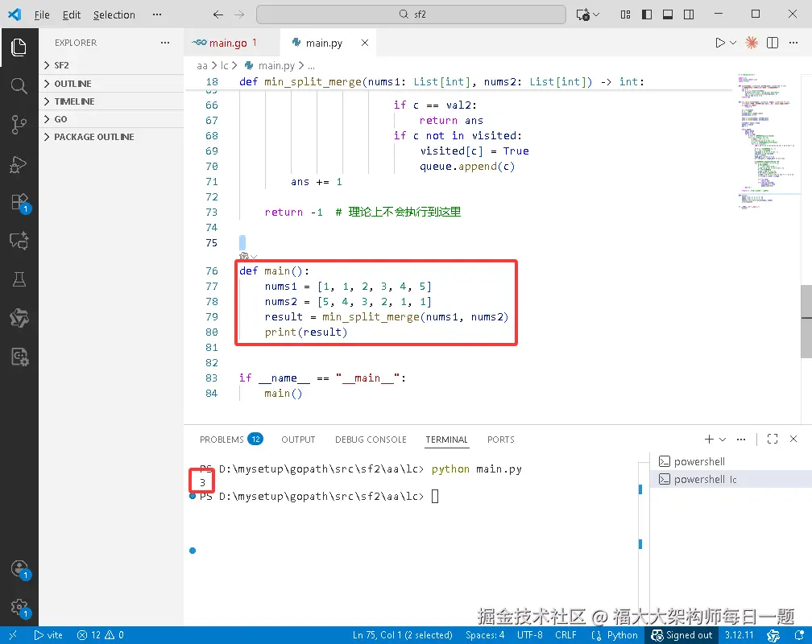Open the remote window indicator in status bar

(13, 635)
